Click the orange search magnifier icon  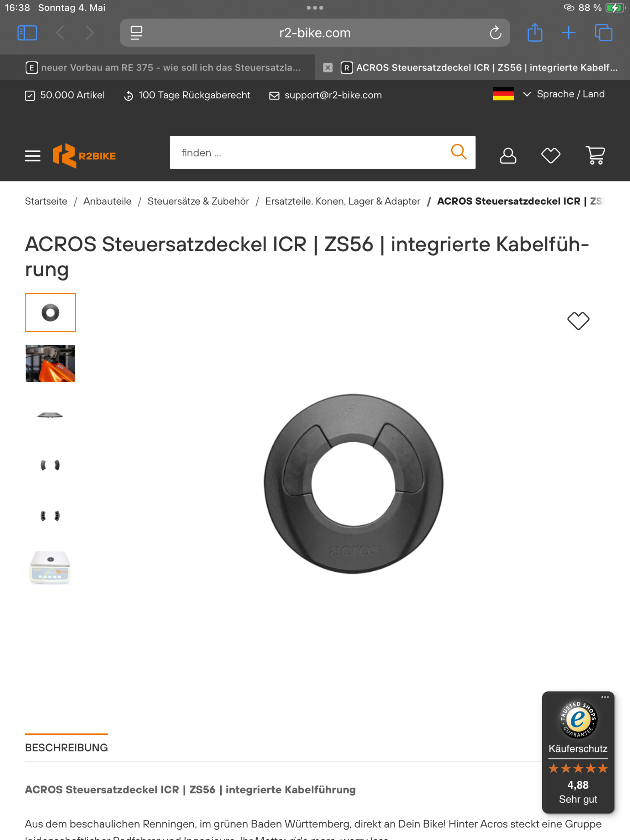(458, 152)
